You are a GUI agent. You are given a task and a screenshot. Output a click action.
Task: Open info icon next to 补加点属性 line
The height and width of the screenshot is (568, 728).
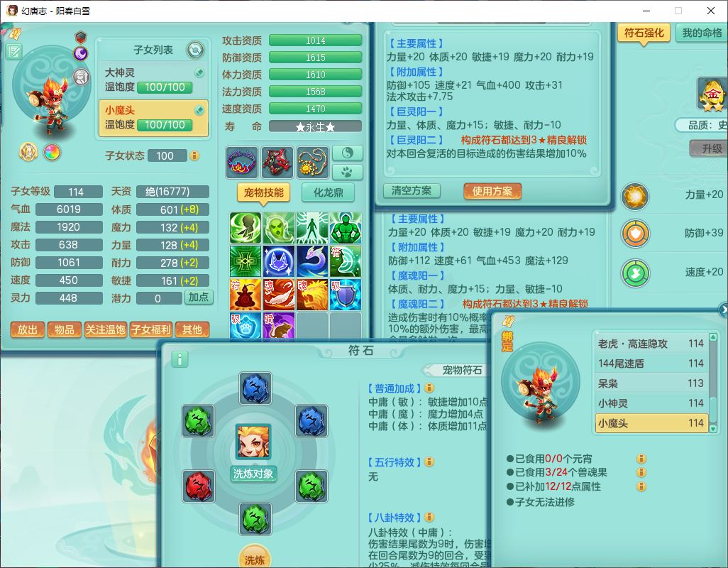pos(641,487)
